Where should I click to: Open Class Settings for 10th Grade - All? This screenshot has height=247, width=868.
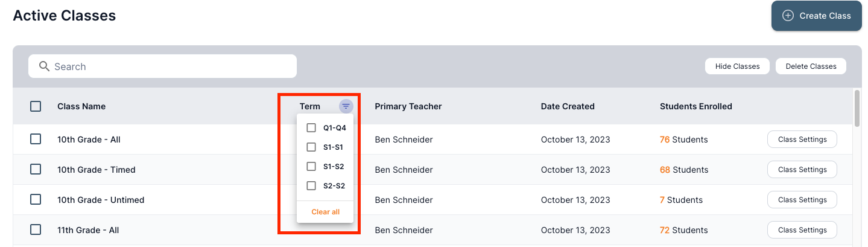[x=802, y=140]
